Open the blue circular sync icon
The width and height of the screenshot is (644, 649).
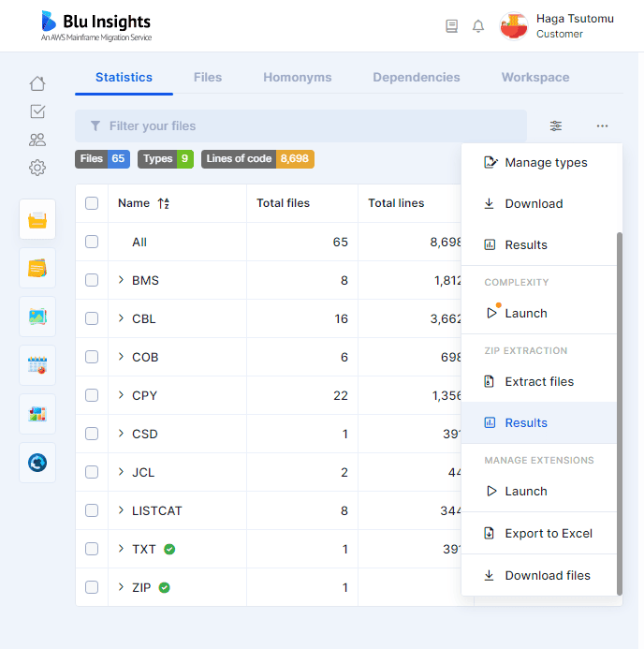(37, 463)
